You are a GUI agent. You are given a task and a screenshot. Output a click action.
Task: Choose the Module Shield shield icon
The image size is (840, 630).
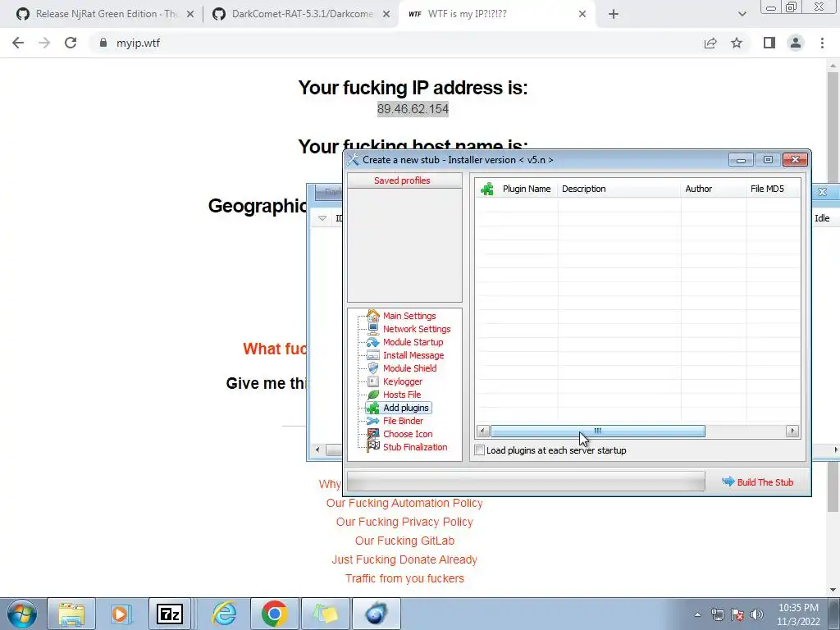[x=373, y=368]
